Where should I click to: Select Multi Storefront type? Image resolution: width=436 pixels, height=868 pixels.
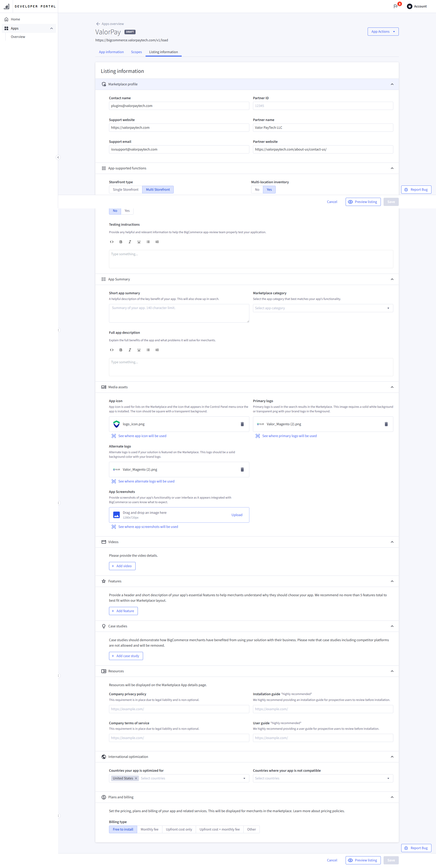[x=158, y=190]
